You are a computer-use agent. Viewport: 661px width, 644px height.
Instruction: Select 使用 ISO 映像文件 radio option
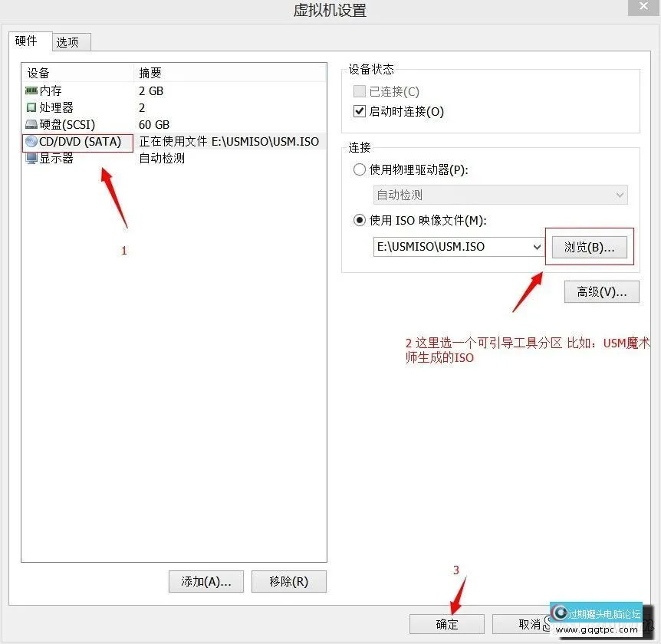(360, 220)
